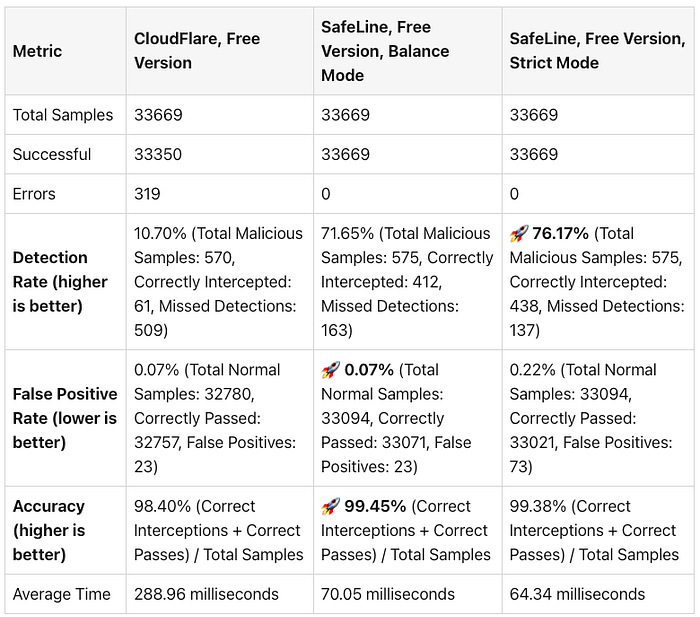Click the rocket icon beside 99.45%
This screenshot has width=700, height=617.
point(330,507)
